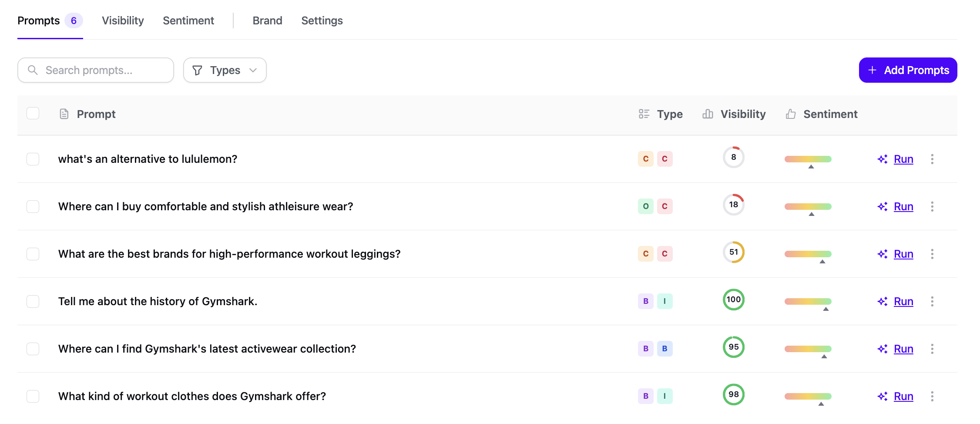Screen dimensions: 980x424
Task: Click the Type column header icon
Action: point(644,114)
